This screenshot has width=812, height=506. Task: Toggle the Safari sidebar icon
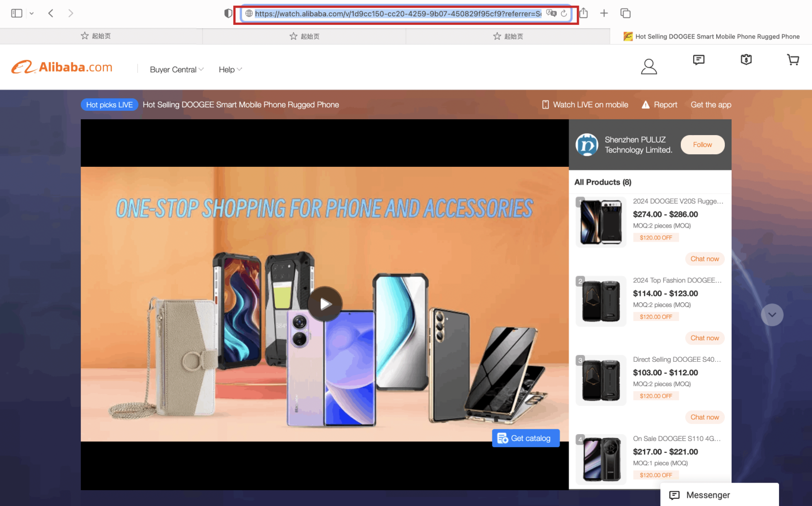17,13
